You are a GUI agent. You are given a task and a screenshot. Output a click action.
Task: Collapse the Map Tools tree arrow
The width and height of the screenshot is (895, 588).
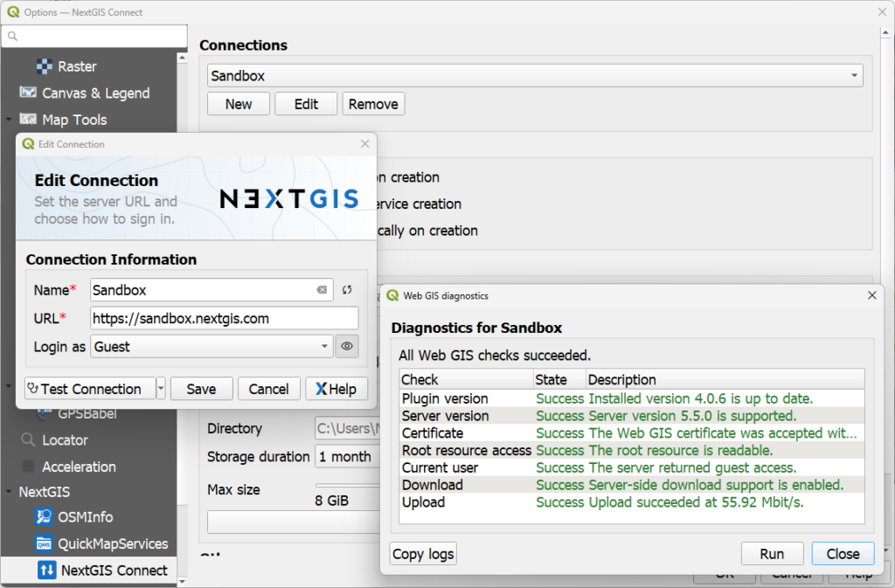9,120
